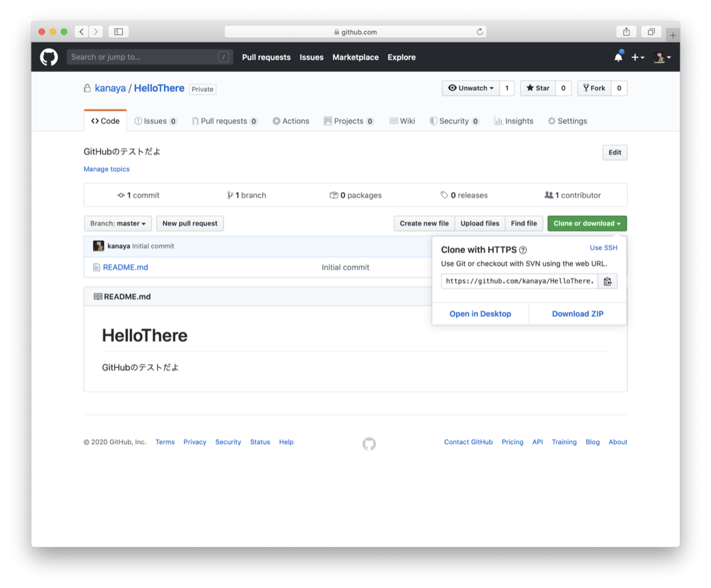Click Create new file button
Image resolution: width=711 pixels, height=588 pixels.
(424, 224)
